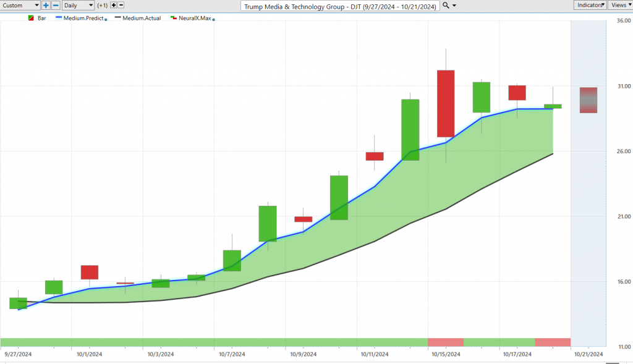
Task: Click the 10/9/2024 date axis label
Action: (x=303, y=354)
